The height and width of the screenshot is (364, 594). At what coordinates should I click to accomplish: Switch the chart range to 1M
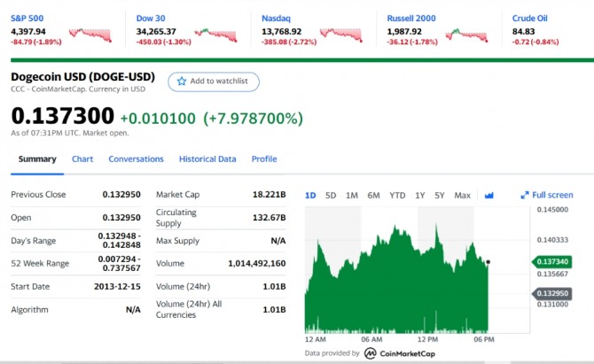pyautogui.click(x=352, y=195)
